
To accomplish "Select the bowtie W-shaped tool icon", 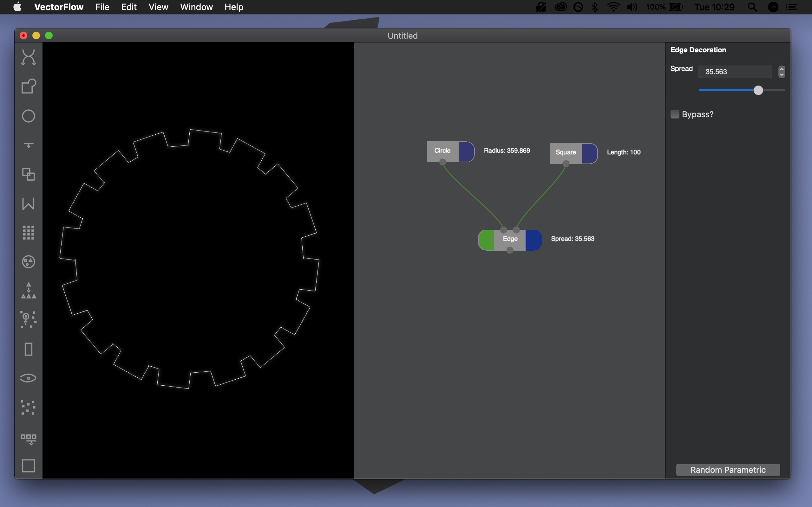I will click(28, 203).
